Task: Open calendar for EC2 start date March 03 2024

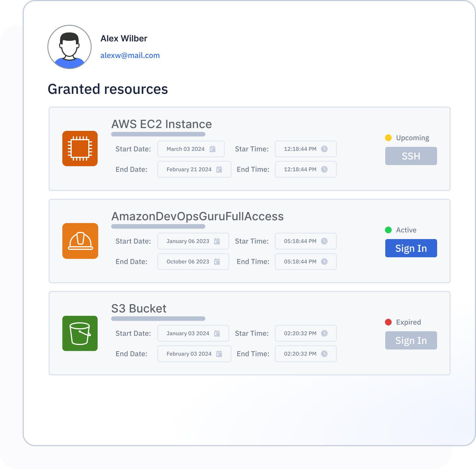Action: [212, 149]
